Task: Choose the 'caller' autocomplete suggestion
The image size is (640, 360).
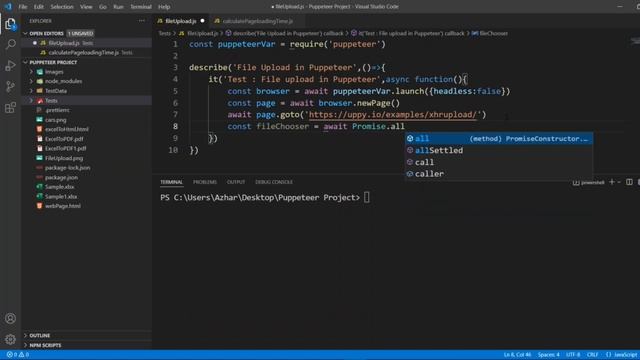Action: (x=499, y=174)
